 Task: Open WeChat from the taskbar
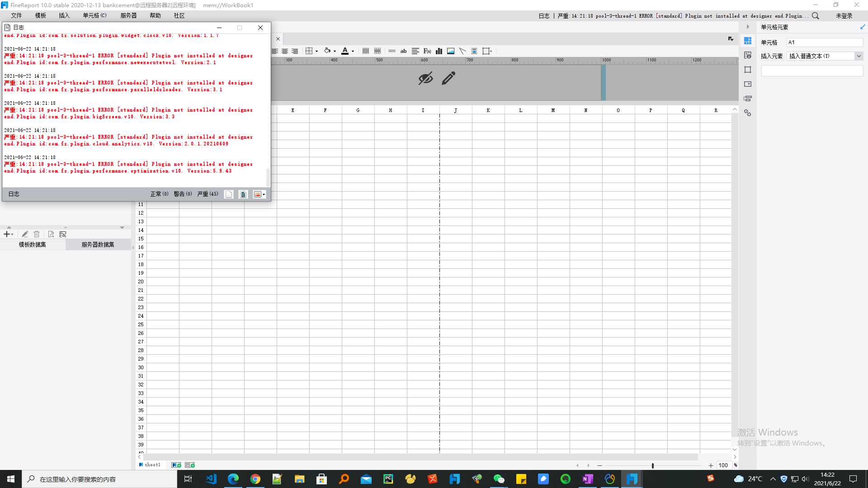tap(499, 479)
